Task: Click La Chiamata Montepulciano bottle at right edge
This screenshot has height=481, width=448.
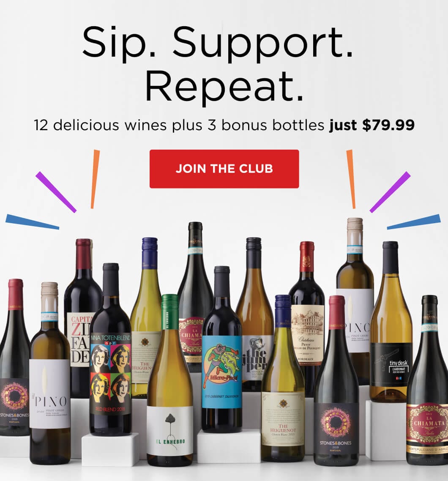Action: click(428, 380)
